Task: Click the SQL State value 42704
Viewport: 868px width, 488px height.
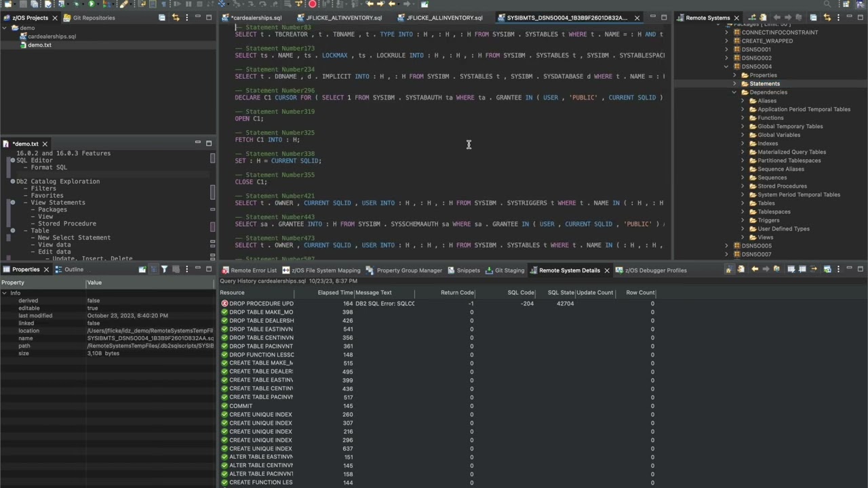Action: tap(565, 304)
